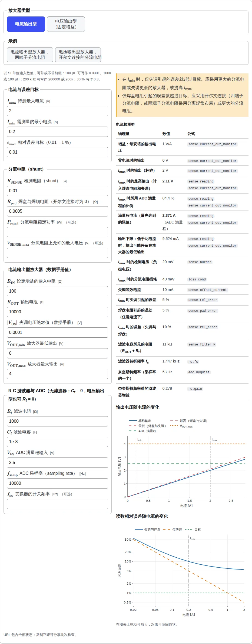This screenshot has width=252, height=644.
Task: Click the empty fsw 变换器的开关频率 field
Action: coord(58,504)
